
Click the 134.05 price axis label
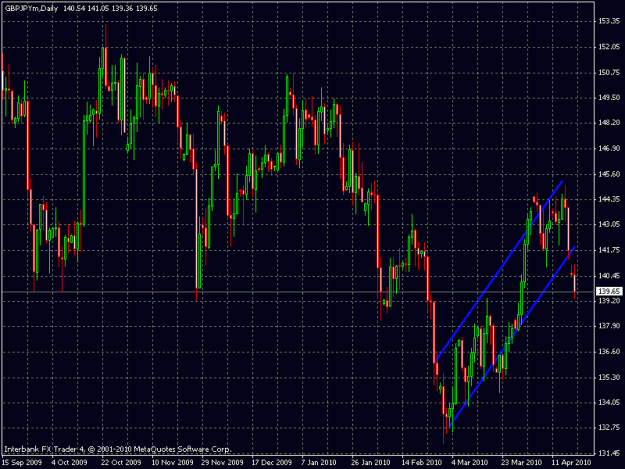coord(609,403)
